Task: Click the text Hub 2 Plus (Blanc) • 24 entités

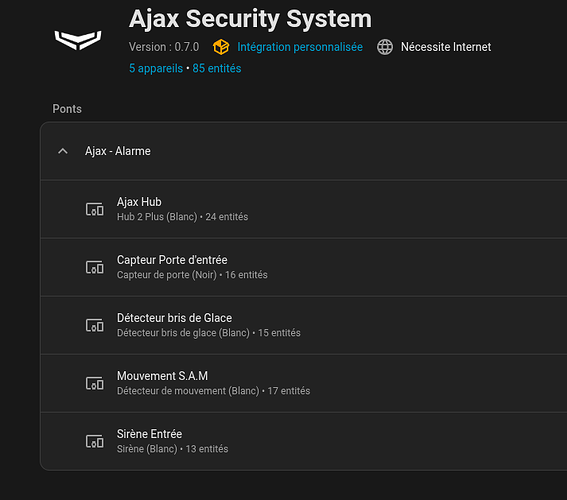Action: [182, 217]
